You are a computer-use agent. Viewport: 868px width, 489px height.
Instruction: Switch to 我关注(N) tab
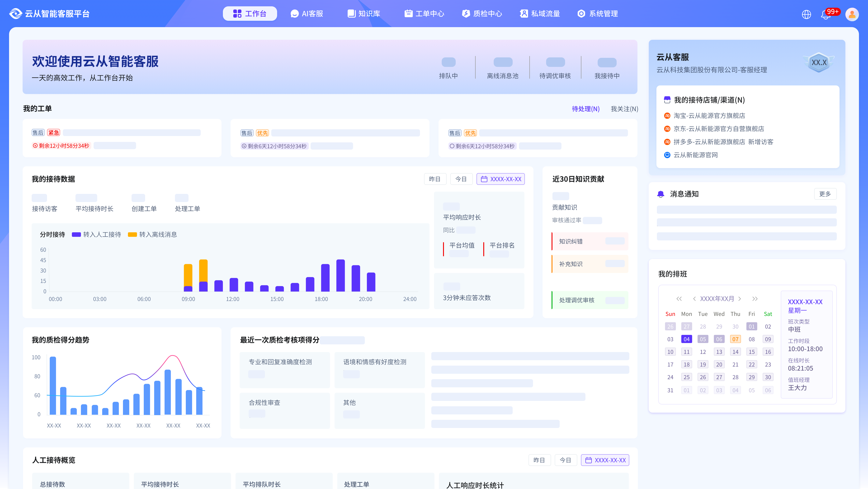click(x=624, y=109)
